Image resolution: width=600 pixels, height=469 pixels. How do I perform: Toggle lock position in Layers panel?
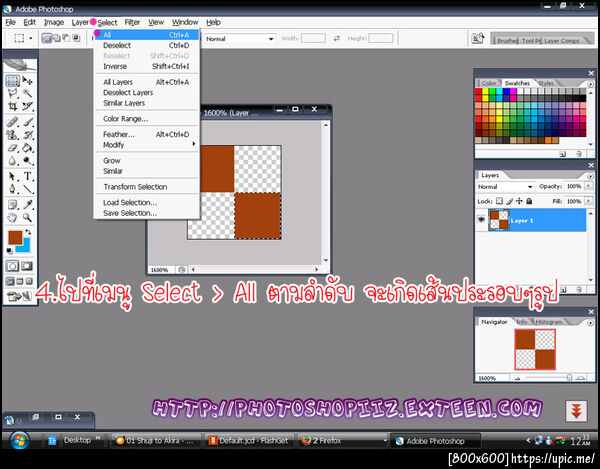[519, 201]
